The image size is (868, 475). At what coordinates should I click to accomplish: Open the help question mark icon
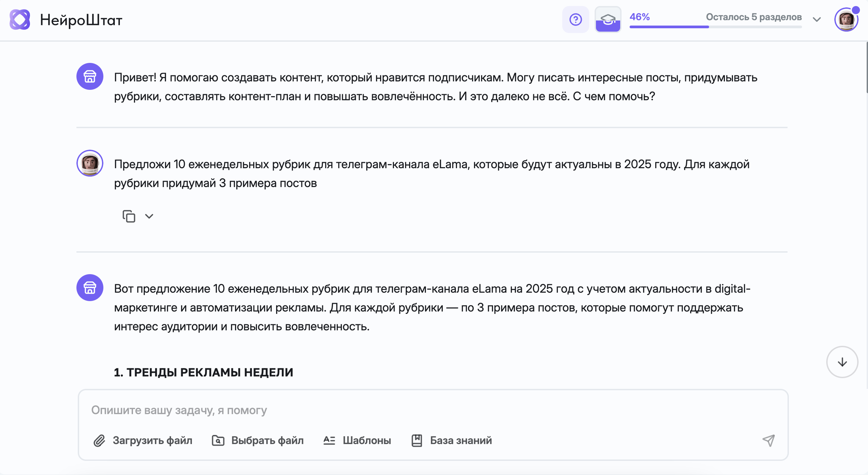[x=575, y=20]
